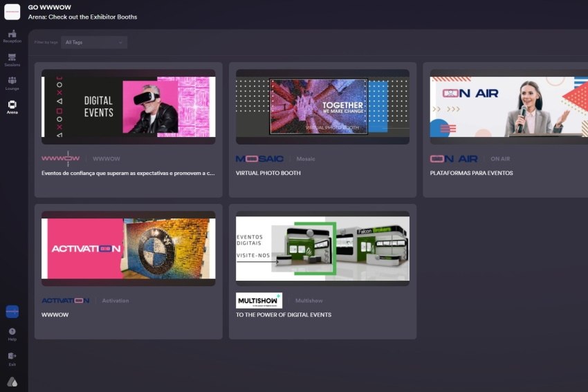Click the grey Activation exhibitor name
588x392 pixels.
(116, 301)
